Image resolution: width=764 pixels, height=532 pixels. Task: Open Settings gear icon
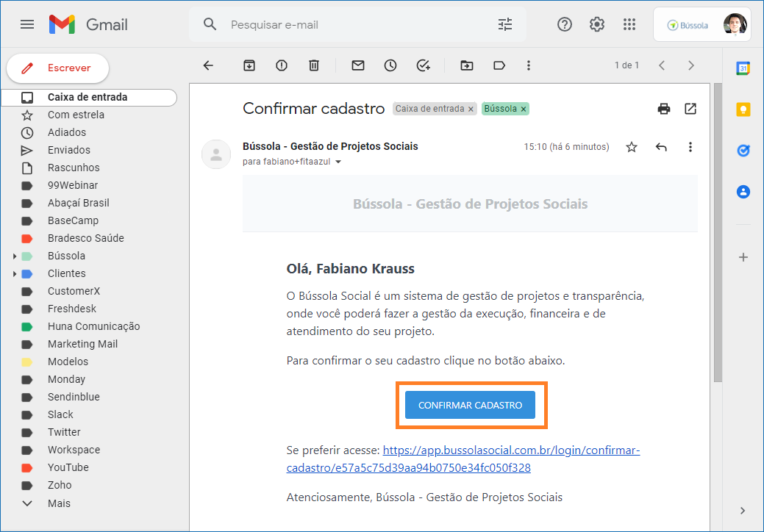pos(597,24)
